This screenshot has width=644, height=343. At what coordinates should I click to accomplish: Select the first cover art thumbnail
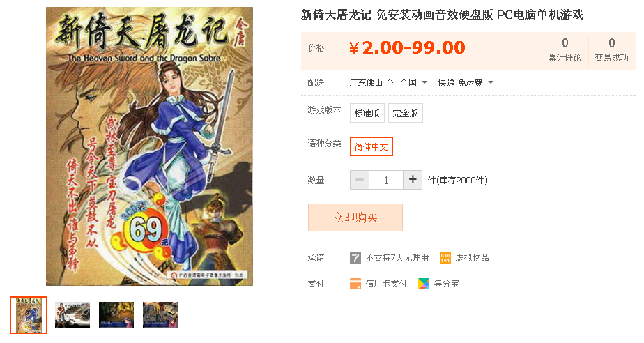(x=29, y=315)
